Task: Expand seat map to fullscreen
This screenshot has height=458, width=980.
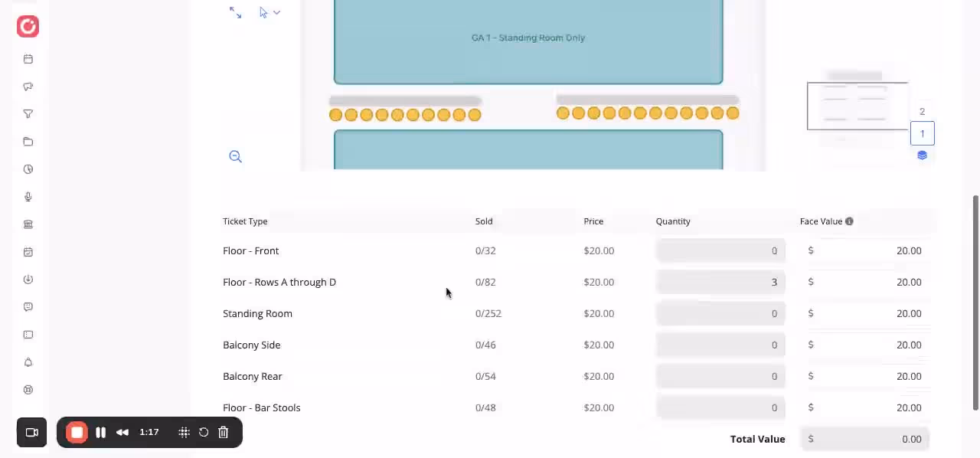Action: [x=236, y=12]
